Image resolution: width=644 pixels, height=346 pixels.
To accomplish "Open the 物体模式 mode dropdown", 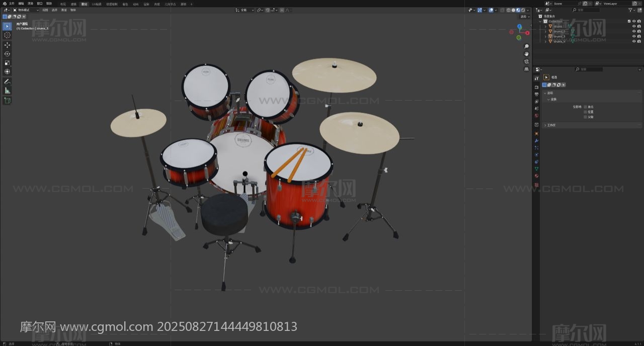I will point(25,10).
